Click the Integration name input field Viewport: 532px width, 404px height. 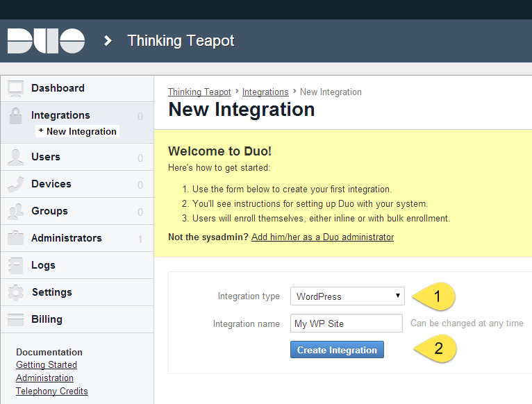(347, 323)
